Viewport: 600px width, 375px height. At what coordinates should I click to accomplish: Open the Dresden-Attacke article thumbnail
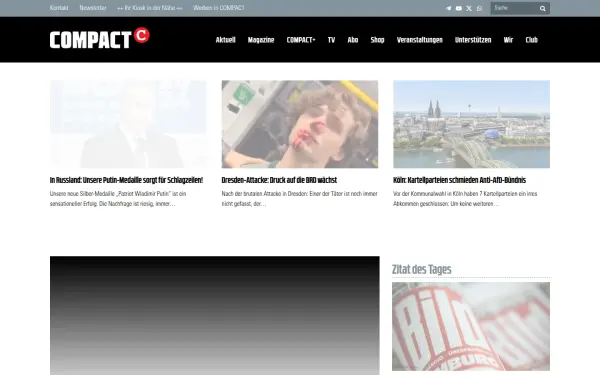300,124
